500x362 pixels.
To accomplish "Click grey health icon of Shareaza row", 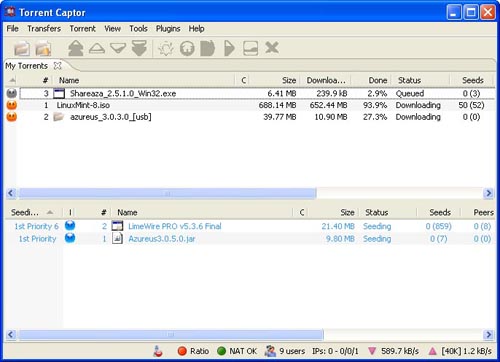I will pyautogui.click(x=12, y=93).
